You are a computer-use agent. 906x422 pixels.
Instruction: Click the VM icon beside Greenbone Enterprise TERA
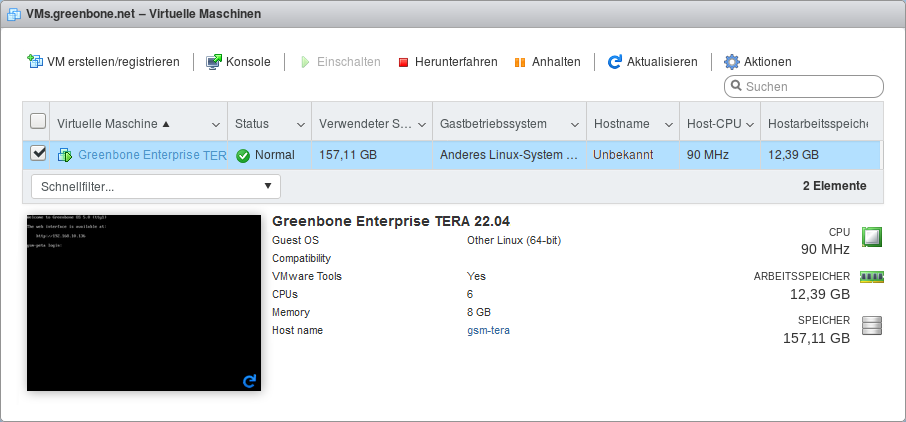pos(65,155)
